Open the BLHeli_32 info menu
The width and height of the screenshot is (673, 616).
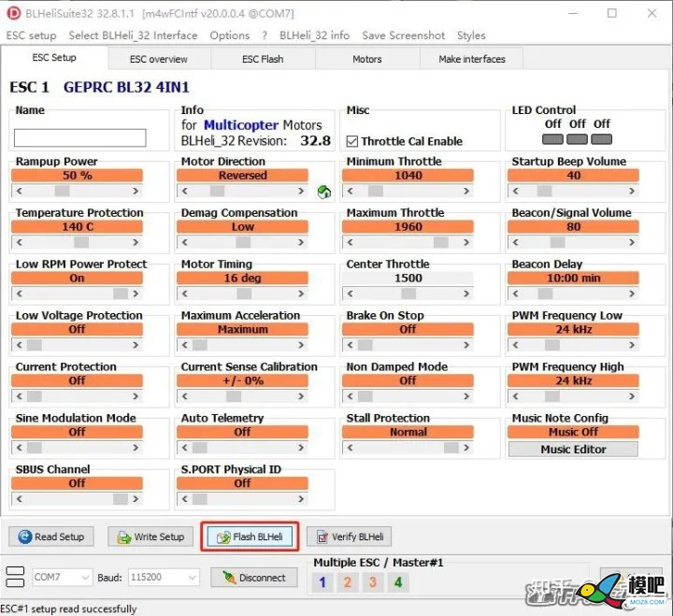click(315, 36)
